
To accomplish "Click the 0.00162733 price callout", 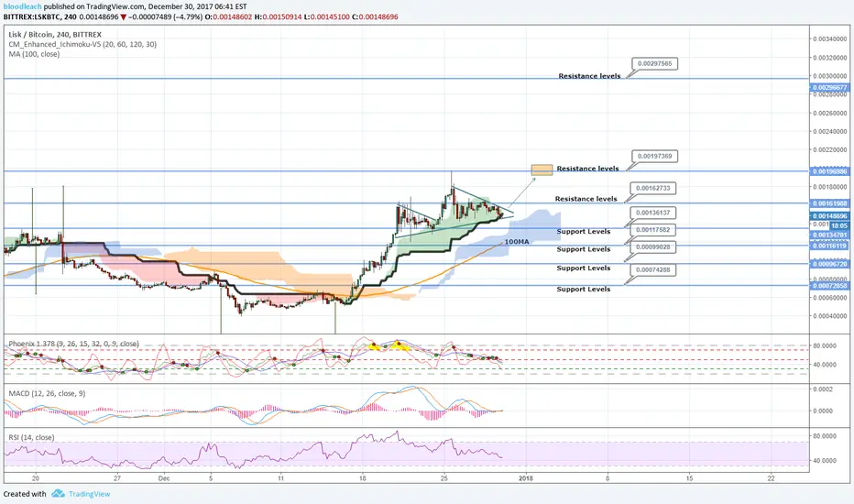I will pos(653,188).
